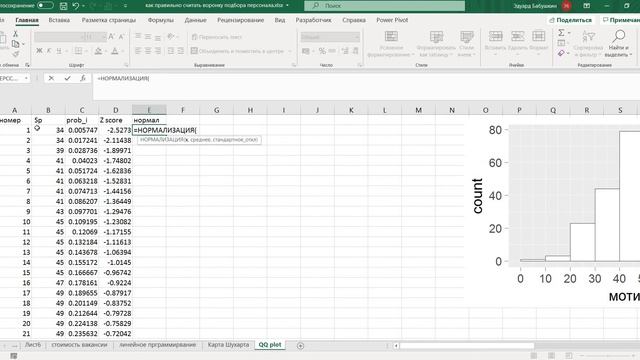Confirm the formula with the checkmark
Screen dimensions: 640x360
(67, 78)
